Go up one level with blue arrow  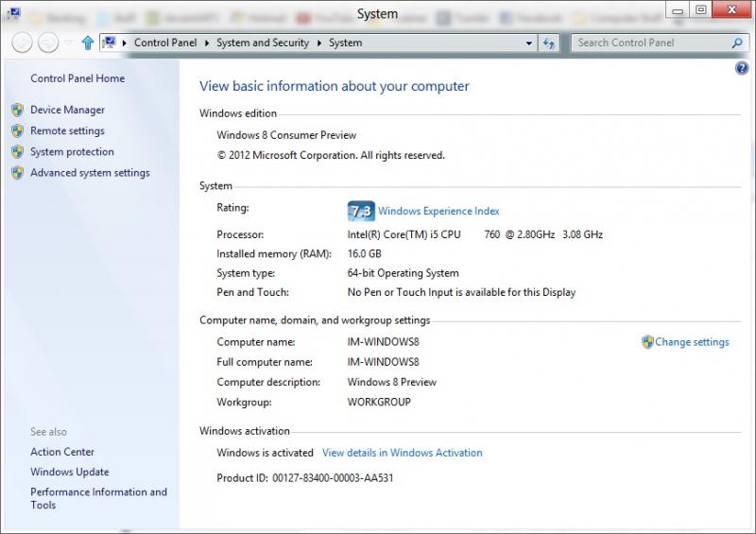point(88,43)
